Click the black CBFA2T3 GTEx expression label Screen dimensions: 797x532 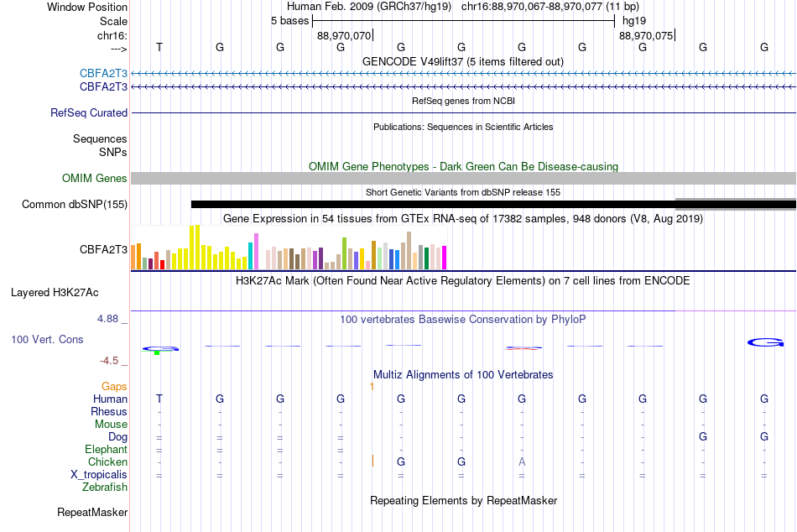click(x=103, y=249)
